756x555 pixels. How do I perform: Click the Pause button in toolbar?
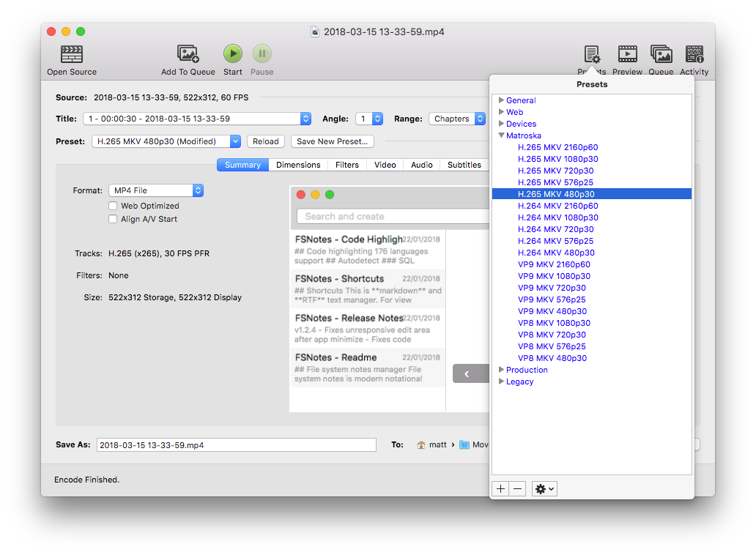click(262, 53)
